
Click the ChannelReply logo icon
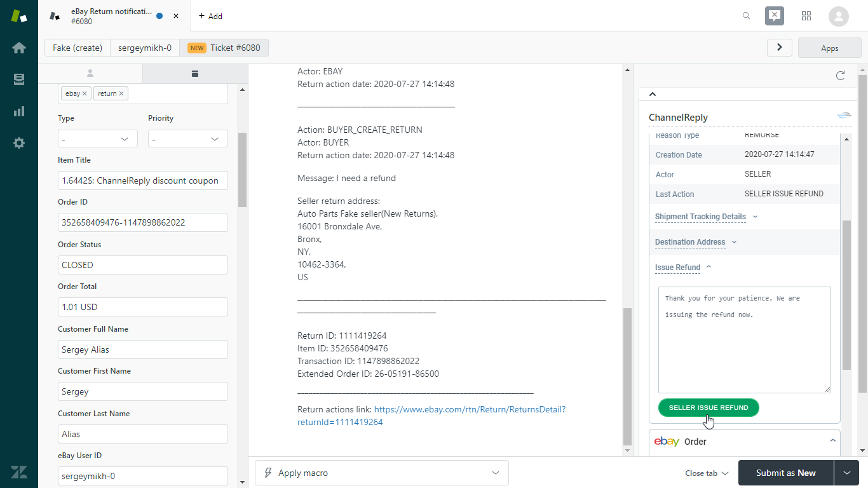click(844, 116)
